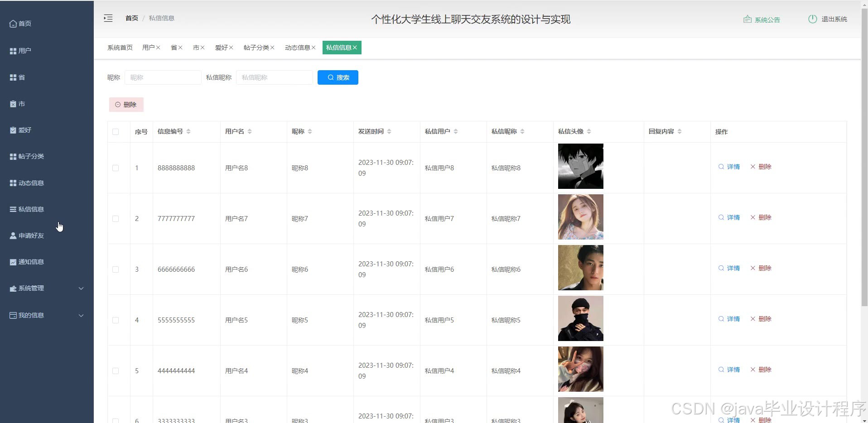Viewport: 868px width, 423px height.
Task: Delete the 用户名6 row
Action: point(761,268)
